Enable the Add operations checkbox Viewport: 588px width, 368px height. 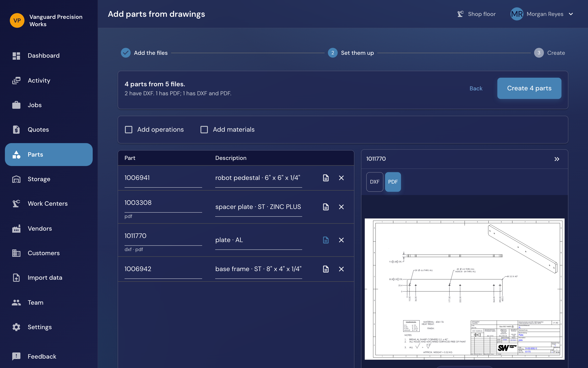(x=129, y=129)
